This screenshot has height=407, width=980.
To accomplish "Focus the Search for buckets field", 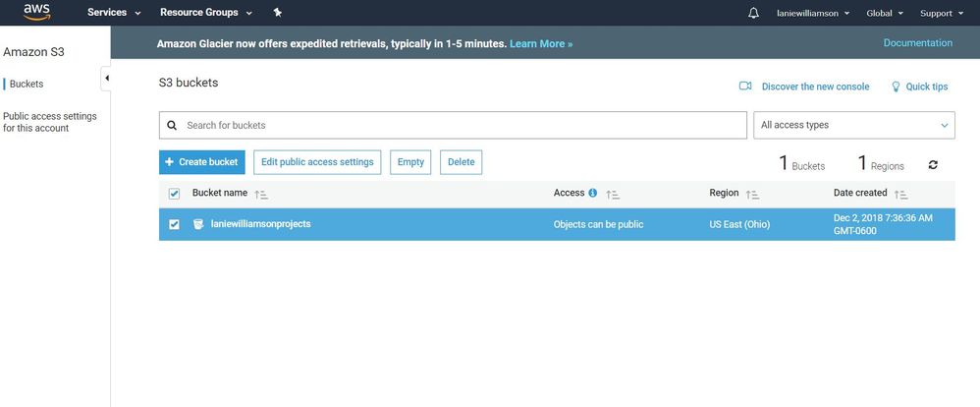I will coord(453,125).
